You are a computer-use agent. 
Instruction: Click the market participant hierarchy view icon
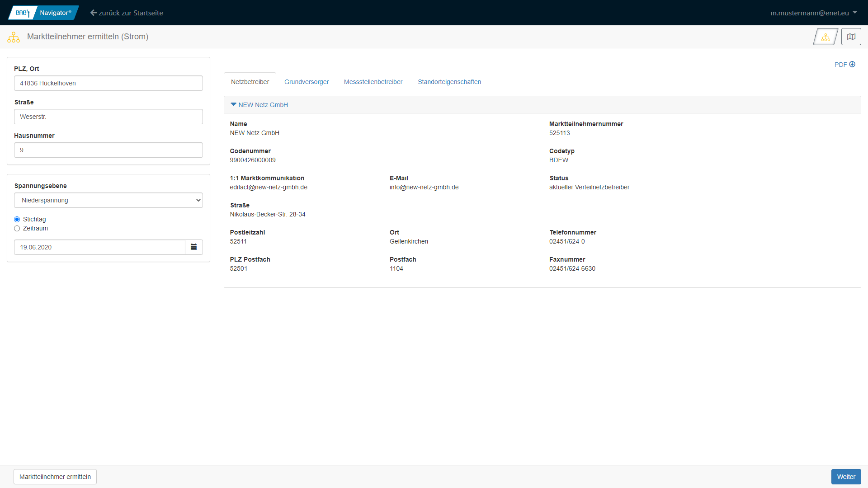pyautogui.click(x=826, y=37)
